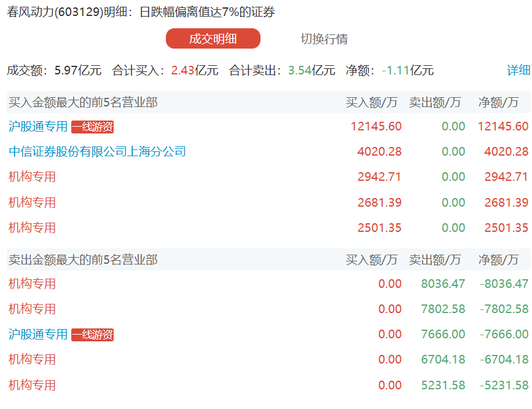
Task: Select 机构专用 row with 8036.47 sell amount
Action: [268, 284]
